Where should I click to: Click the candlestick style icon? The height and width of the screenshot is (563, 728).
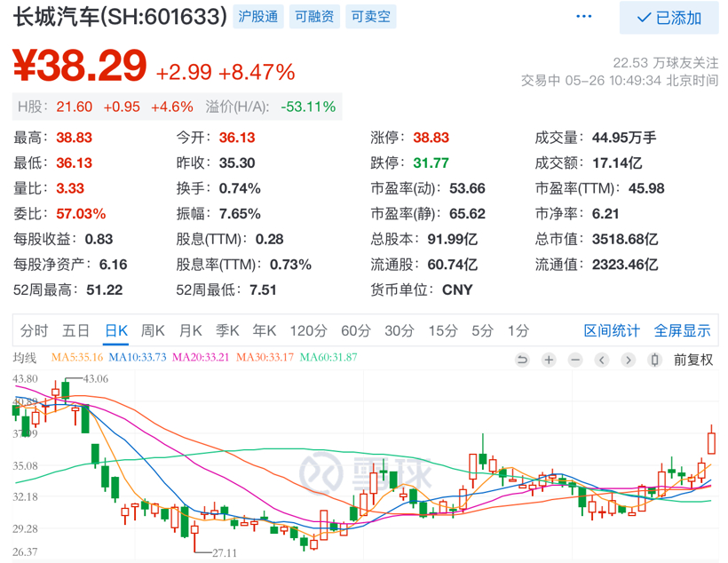pos(654,360)
